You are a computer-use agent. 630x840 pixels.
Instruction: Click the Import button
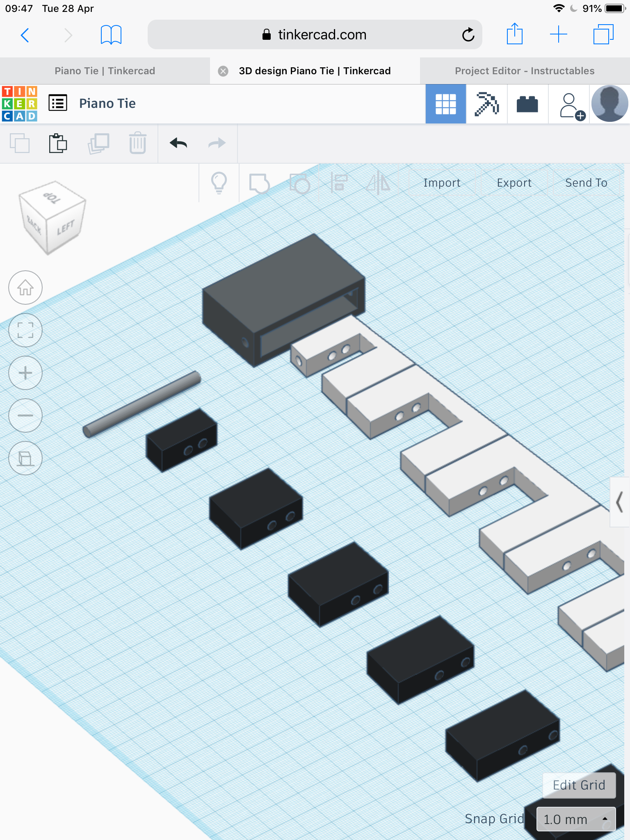(442, 183)
